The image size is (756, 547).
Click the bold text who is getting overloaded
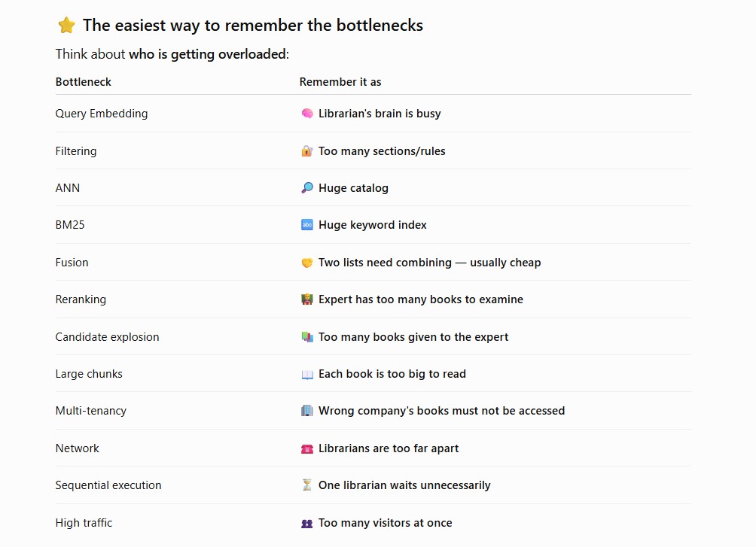click(207, 54)
